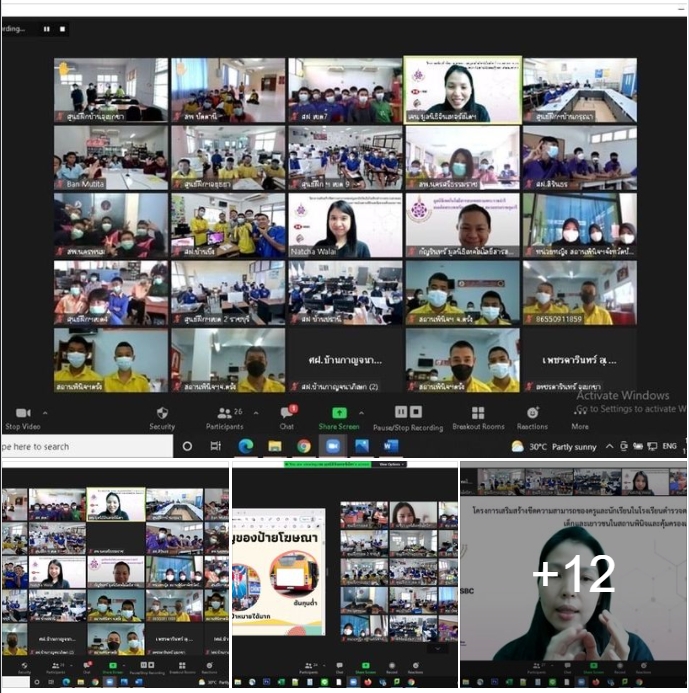The image size is (689, 693).
Task: Switch to Zoom via the taskbar icon
Action: click(332, 446)
